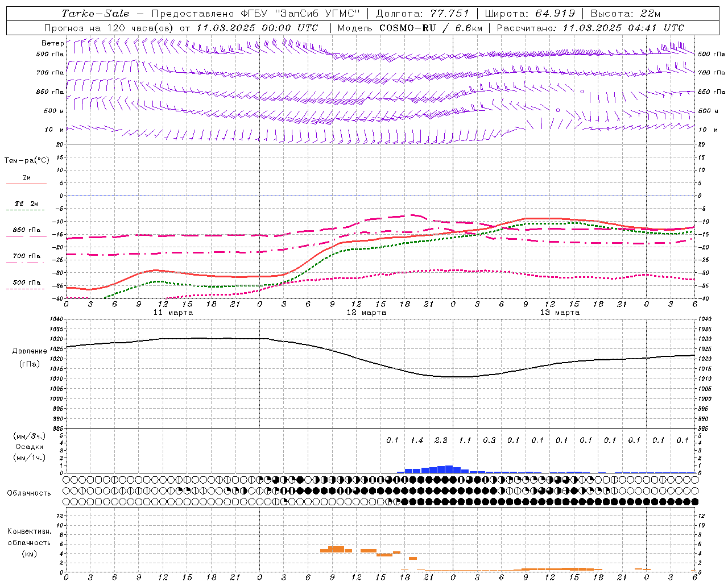Click the Tarko-Sale station title
Image resolution: width=728 pixels, height=582 pixels.
point(95,14)
